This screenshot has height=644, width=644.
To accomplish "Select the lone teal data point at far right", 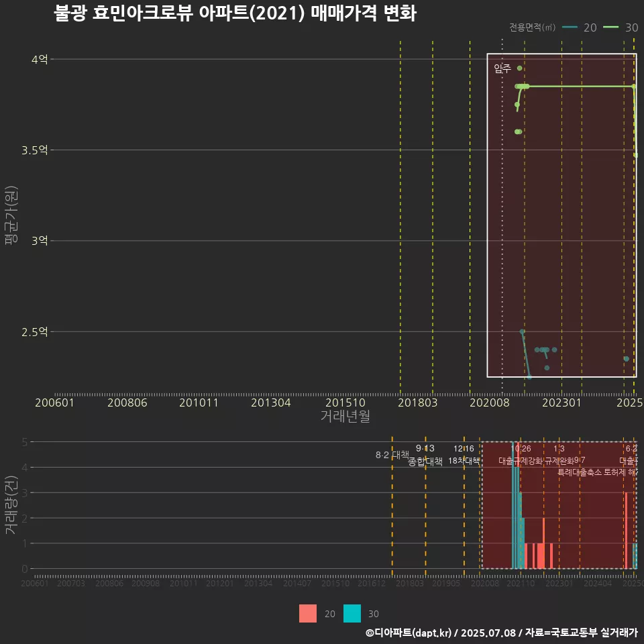I will coord(627,359).
